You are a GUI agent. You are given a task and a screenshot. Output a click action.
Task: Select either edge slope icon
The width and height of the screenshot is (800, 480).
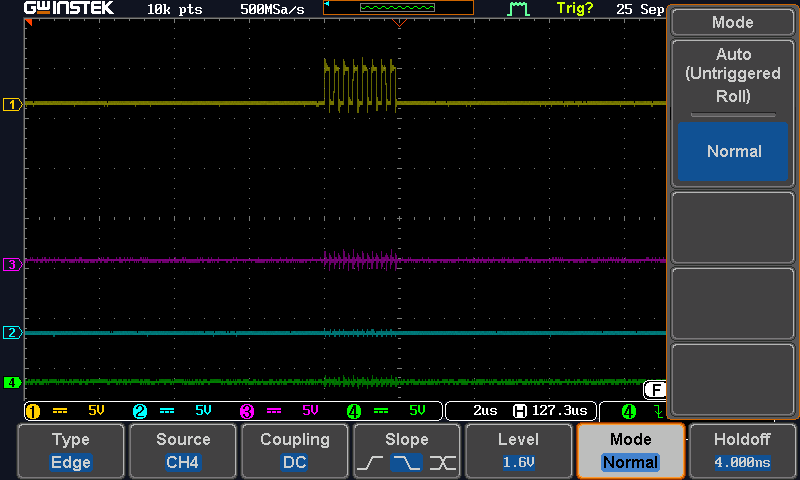[442, 463]
